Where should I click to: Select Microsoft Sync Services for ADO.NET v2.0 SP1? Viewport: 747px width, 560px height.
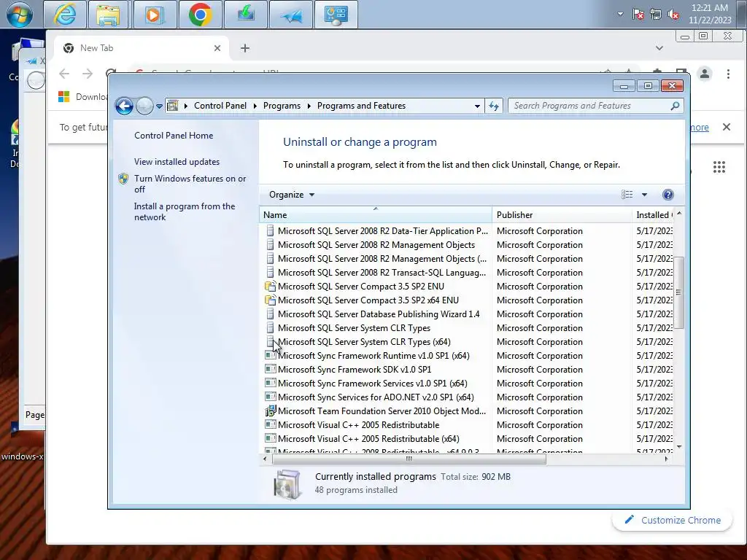click(376, 397)
